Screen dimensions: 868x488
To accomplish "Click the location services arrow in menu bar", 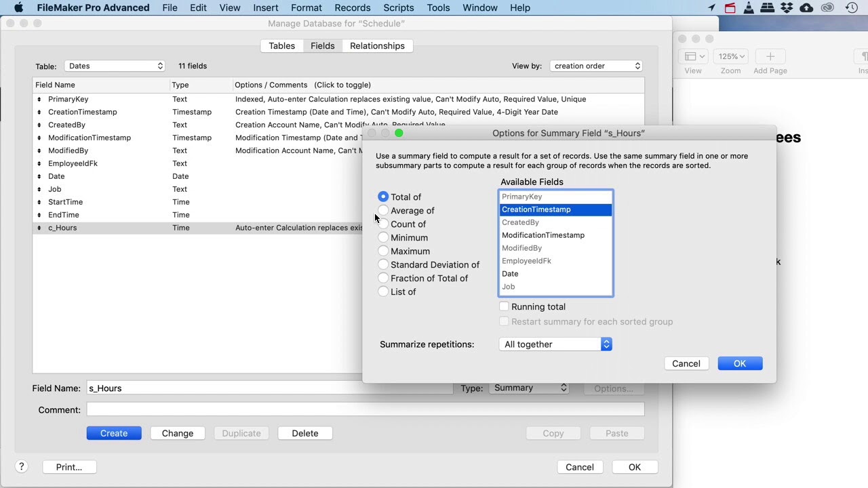I will coord(711,7).
